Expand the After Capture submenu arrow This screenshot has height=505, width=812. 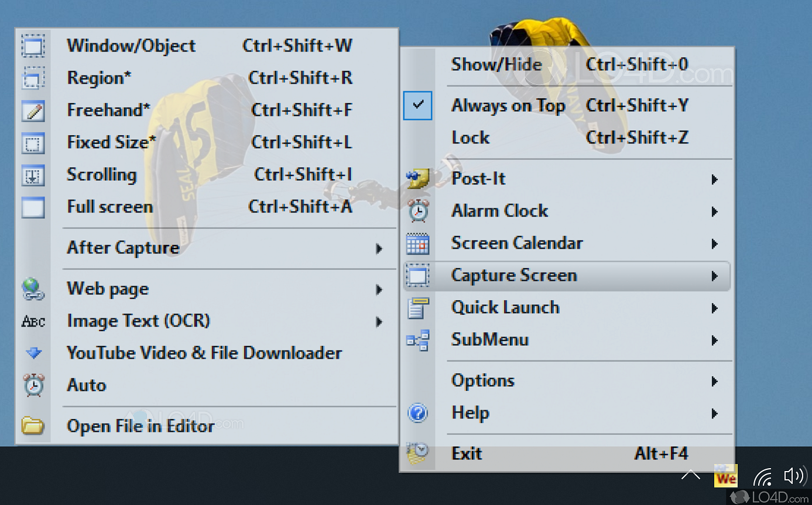379,248
